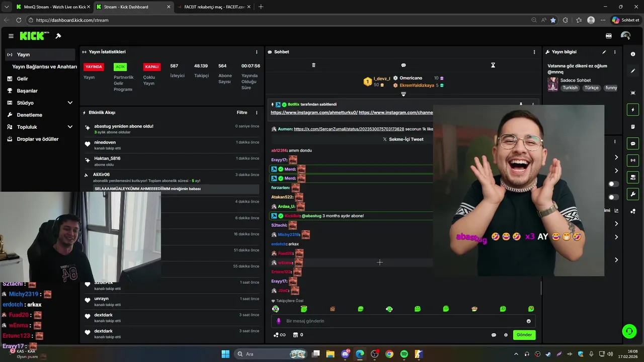644x362 pixels.
Task: Switch to the FACEIT rekabetçi maç tab
Action: click(214, 7)
